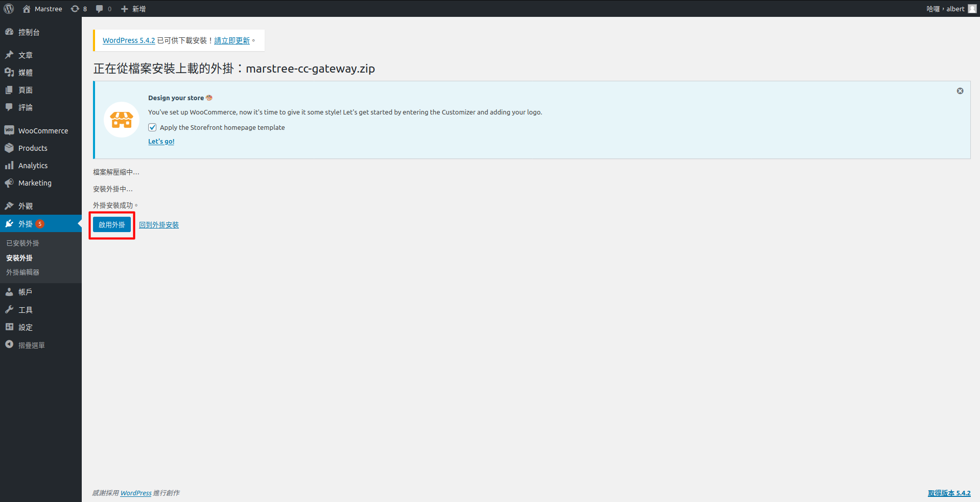The width and height of the screenshot is (980, 502).
Task: Click the footer WordPress link
Action: pyautogui.click(x=136, y=493)
